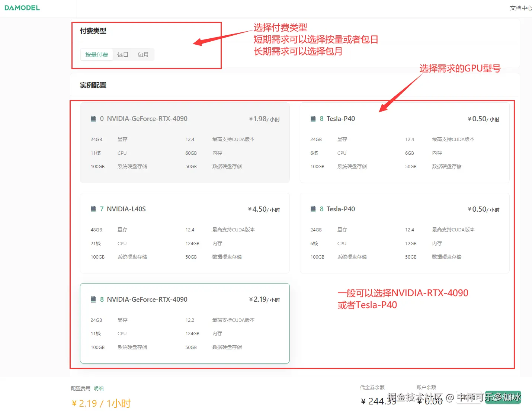Click the ¥2.19 / 1小时 total cost

click(101, 403)
